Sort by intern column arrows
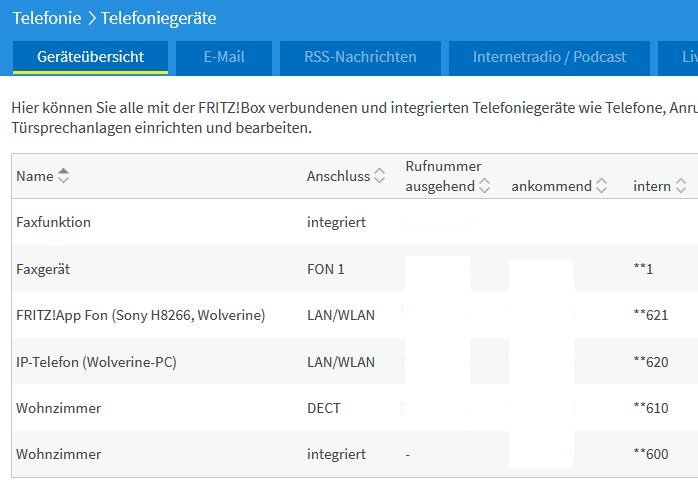This screenshot has width=698, height=483. [681, 186]
